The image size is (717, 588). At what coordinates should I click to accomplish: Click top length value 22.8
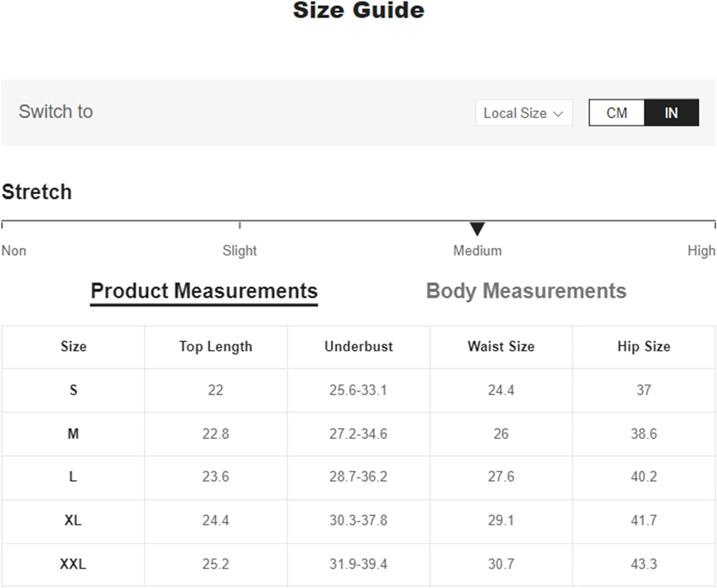[x=216, y=434]
